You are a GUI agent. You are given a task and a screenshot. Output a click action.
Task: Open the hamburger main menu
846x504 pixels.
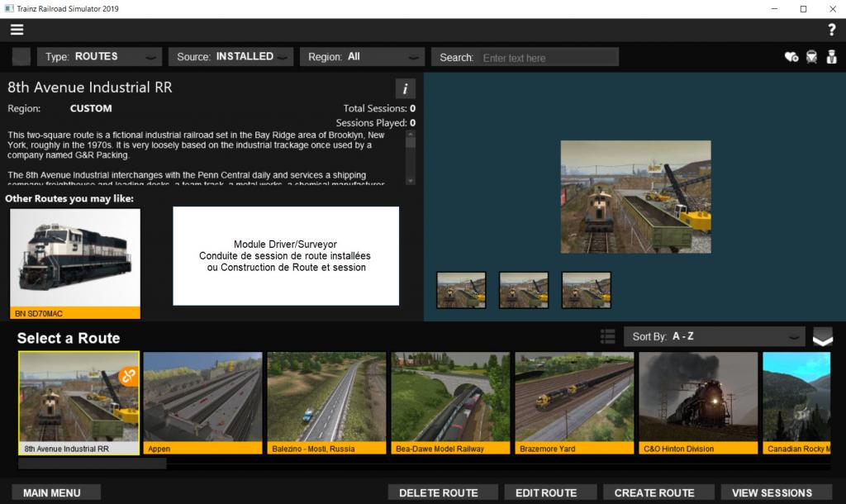point(17,30)
